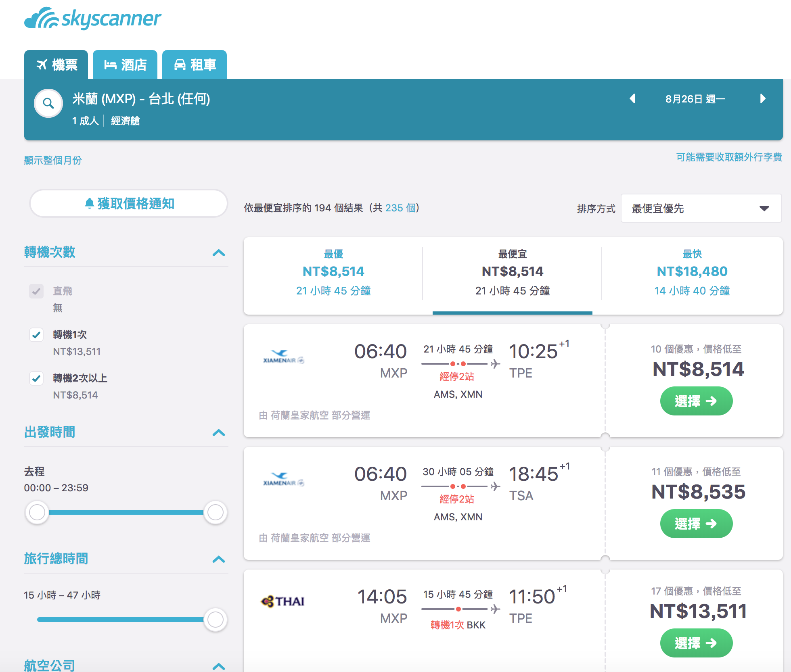Click the 18:45 arrival time at TSA
The width and height of the screenshot is (791, 672).
coord(534,474)
